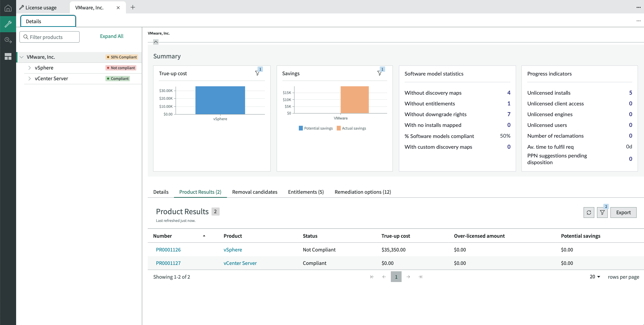Open Entitlements (5) tab

[x=306, y=192]
